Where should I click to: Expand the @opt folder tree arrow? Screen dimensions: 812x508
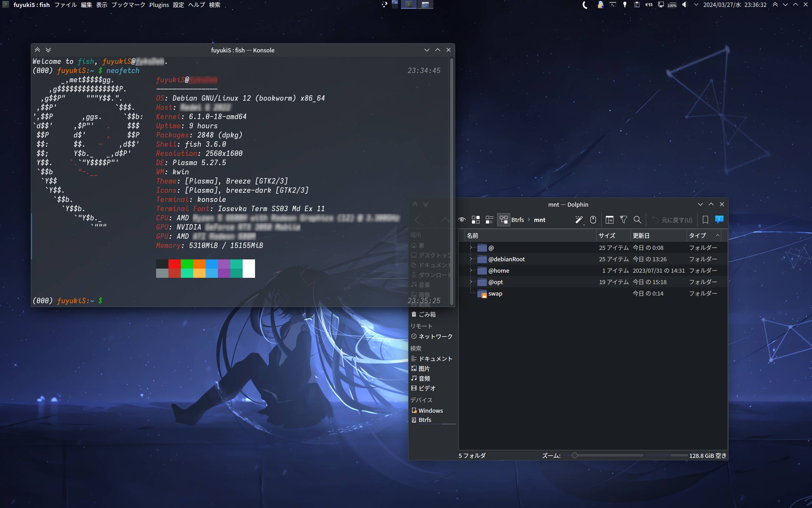click(470, 282)
